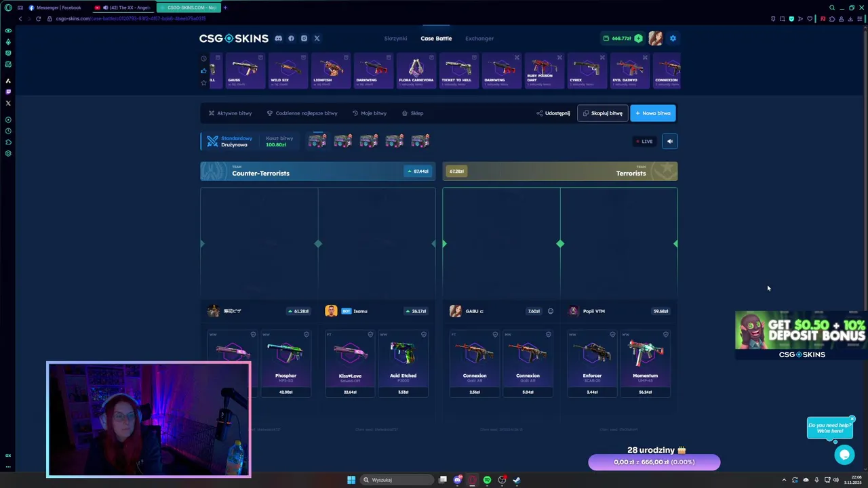Open the Windows Start menu
Viewport: 868px width, 488px height.
(x=351, y=480)
